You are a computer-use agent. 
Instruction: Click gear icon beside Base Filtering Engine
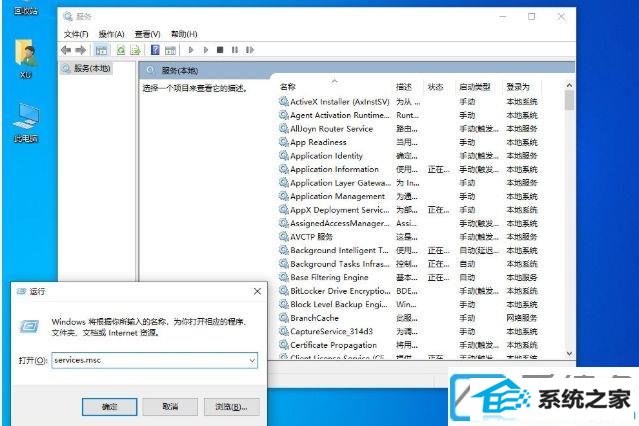(x=284, y=277)
